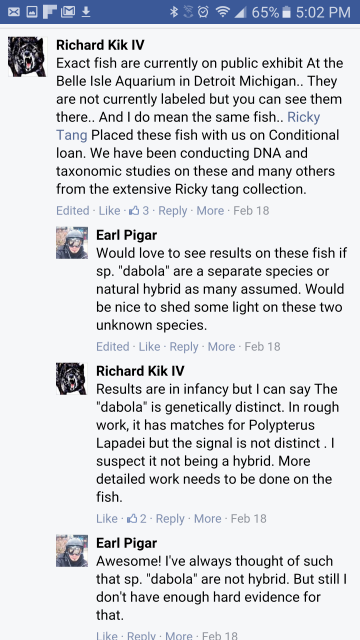Tap the mail icon in status bar

13,12
